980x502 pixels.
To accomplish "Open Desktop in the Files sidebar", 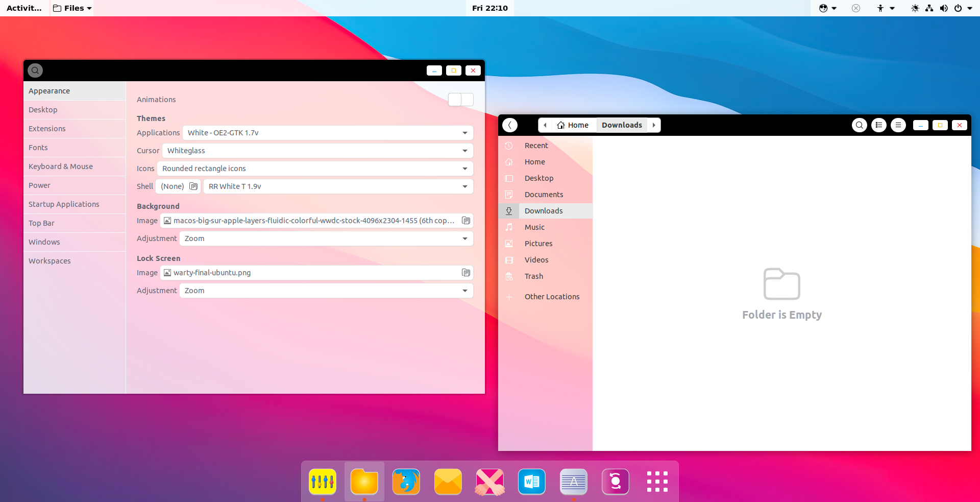I will 545,178.
